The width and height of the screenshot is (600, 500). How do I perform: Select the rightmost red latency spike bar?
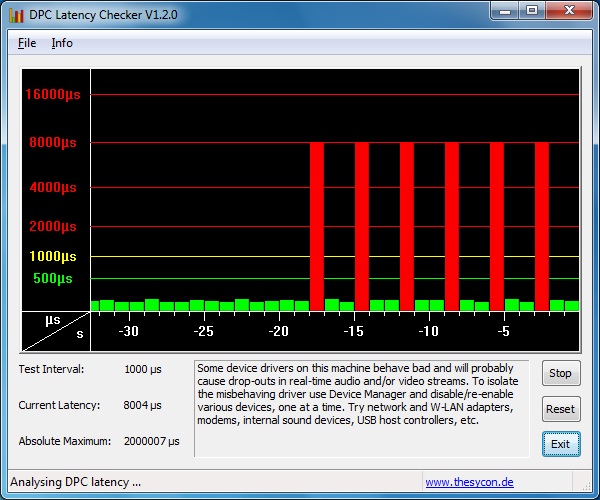[x=542, y=225]
